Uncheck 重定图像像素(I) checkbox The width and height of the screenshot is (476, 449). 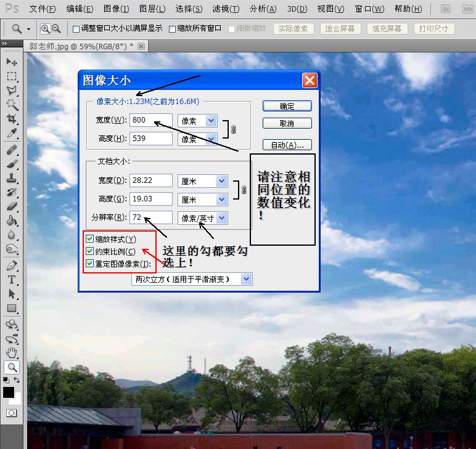(89, 263)
